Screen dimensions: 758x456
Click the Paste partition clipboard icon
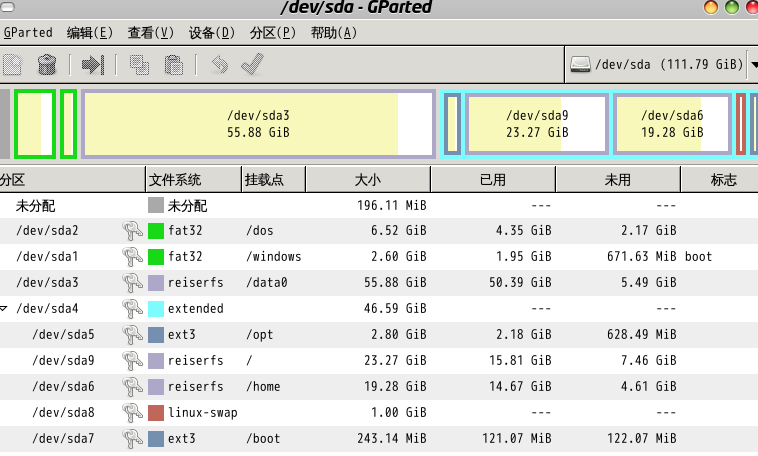(x=174, y=65)
